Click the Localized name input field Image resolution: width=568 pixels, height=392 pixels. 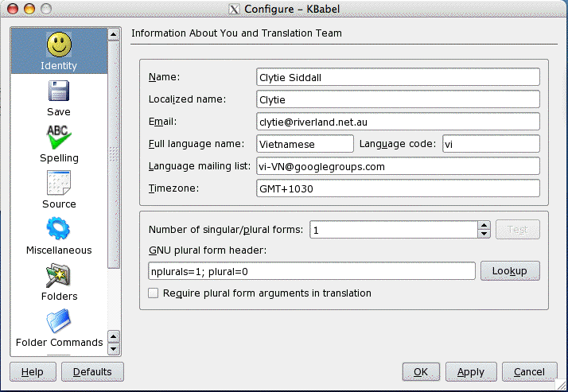pos(398,99)
